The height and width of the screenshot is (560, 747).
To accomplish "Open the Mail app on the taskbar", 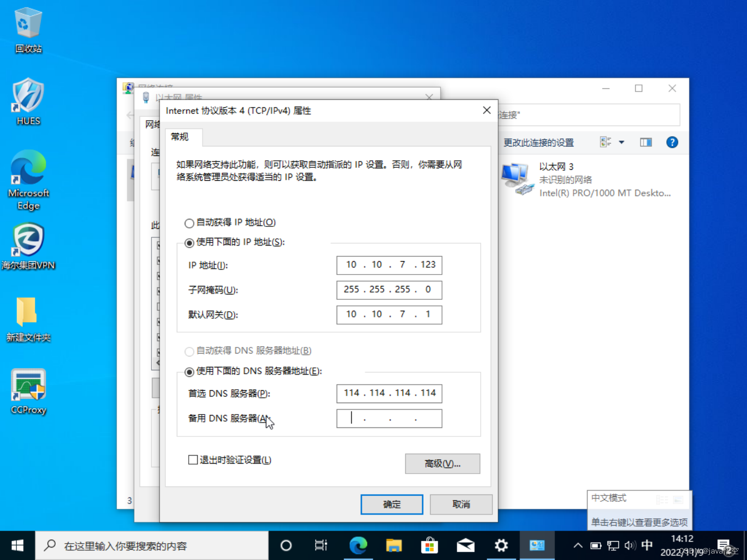I will click(x=465, y=546).
